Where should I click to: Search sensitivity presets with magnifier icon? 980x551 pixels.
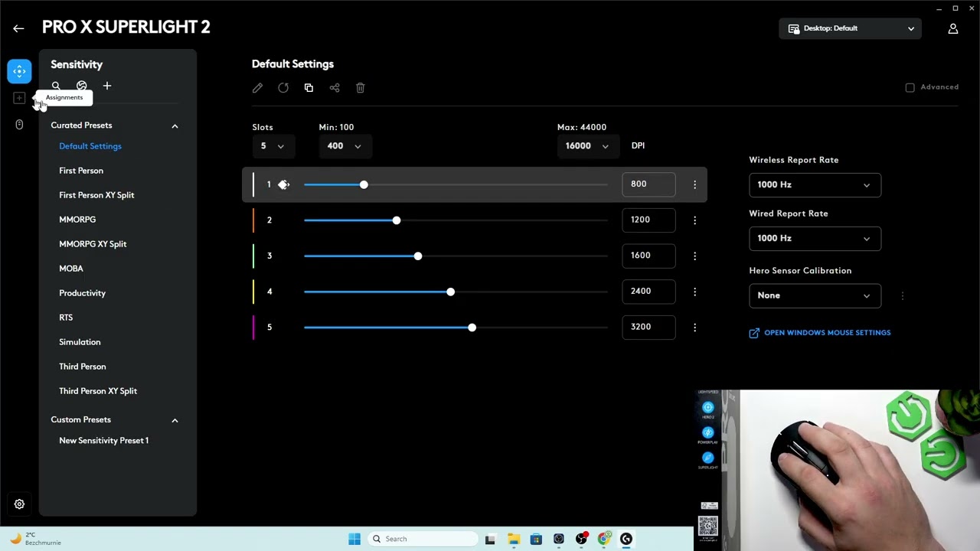tap(56, 86)
